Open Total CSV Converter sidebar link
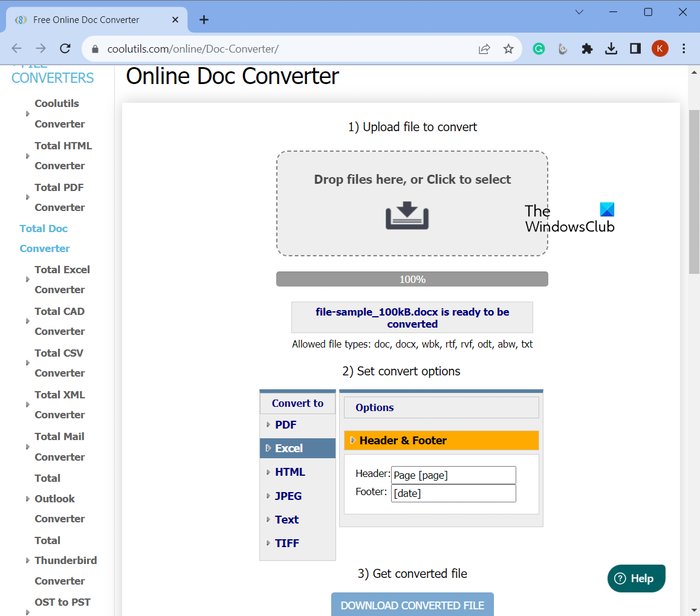Viewport: 700px width, 616px height. pyautogui.click(x=59, y=363)
